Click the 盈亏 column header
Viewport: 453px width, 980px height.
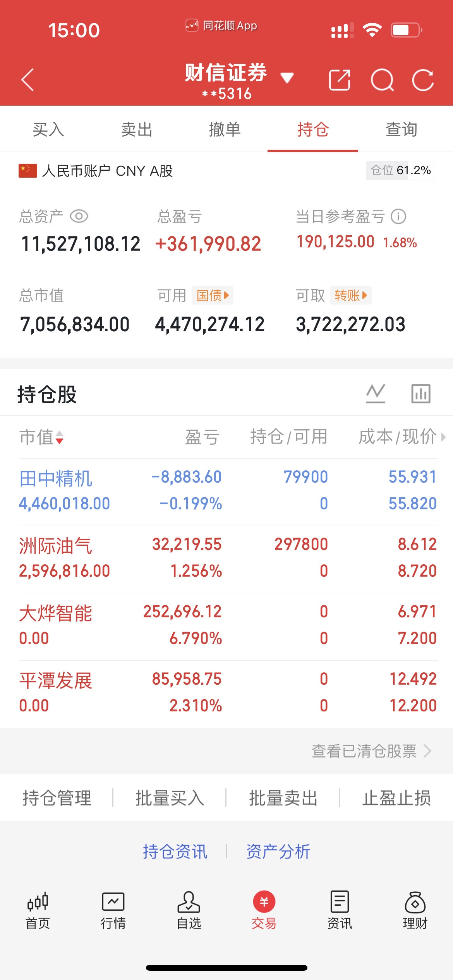(x=202, y=437)
